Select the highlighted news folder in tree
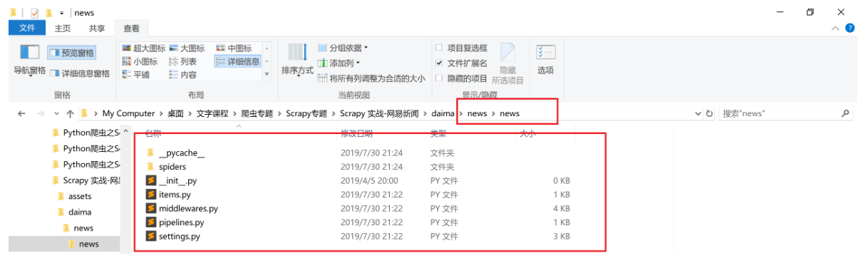868x268 pixels. tap(89, 244)
